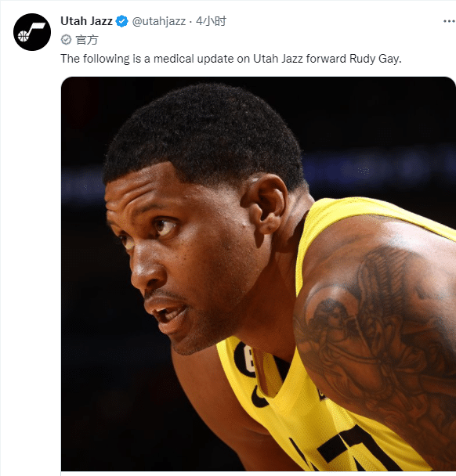
Task: Click the @utahjazz handle
Action: coord(158,21)
